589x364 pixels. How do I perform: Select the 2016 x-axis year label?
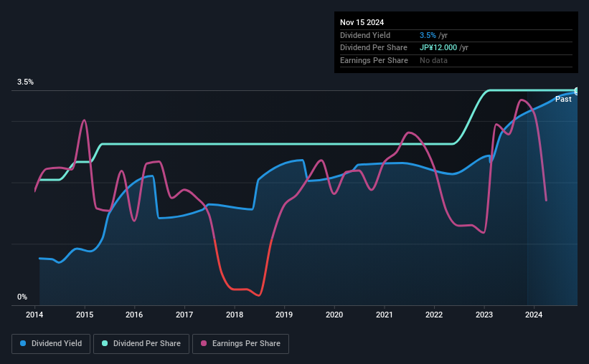pyautogui.click(x=134, y=315)
